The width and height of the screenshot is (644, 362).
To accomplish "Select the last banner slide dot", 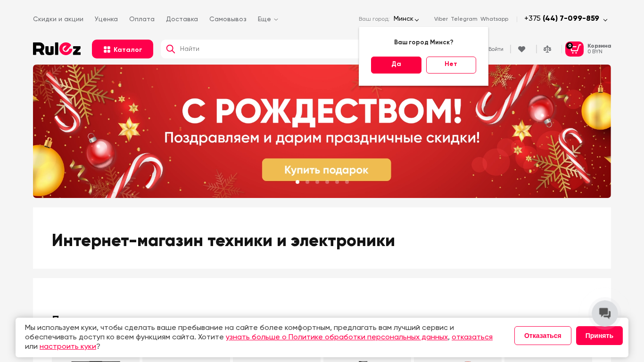I will [x=347, y=182].
